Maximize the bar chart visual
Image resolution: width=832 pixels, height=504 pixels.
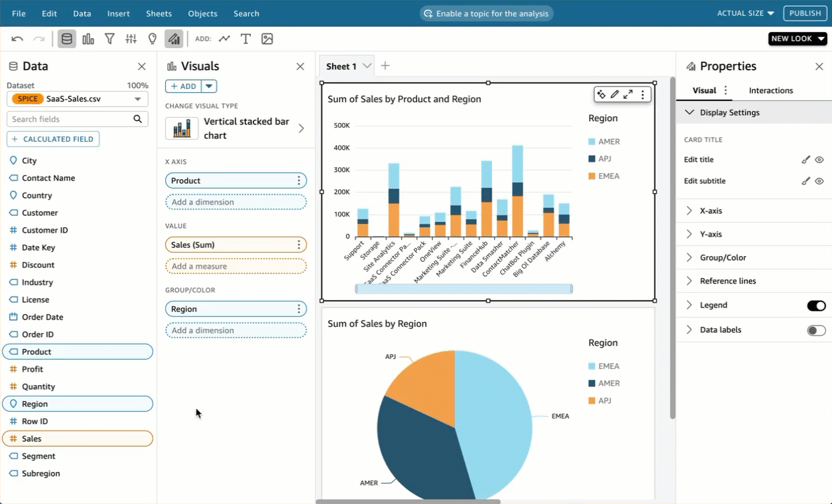628,95
